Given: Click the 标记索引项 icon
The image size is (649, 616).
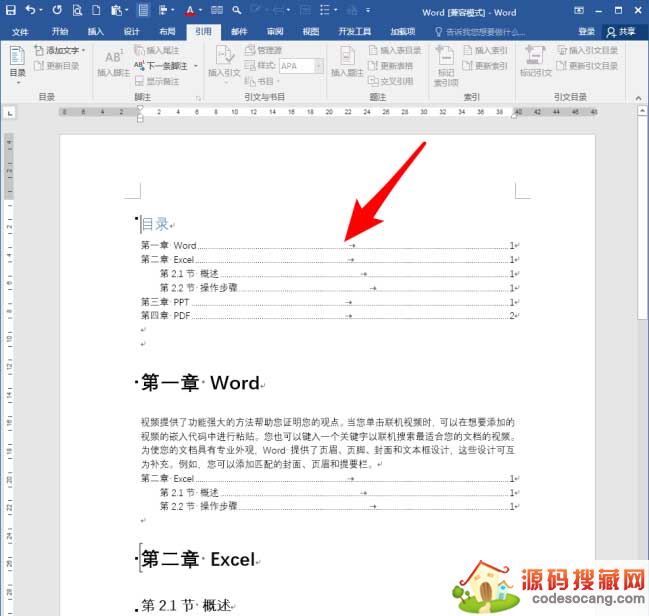Looking at the screenshot, I should (x=447, y=65).
